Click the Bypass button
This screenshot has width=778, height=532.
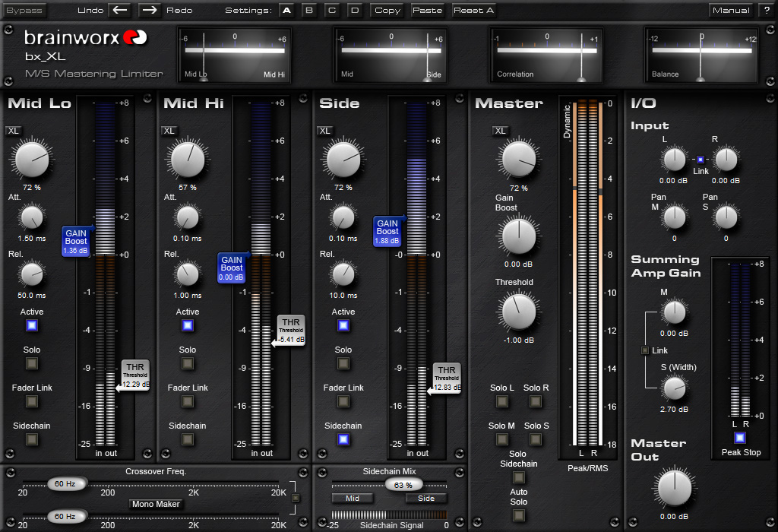tap(24, 11)
